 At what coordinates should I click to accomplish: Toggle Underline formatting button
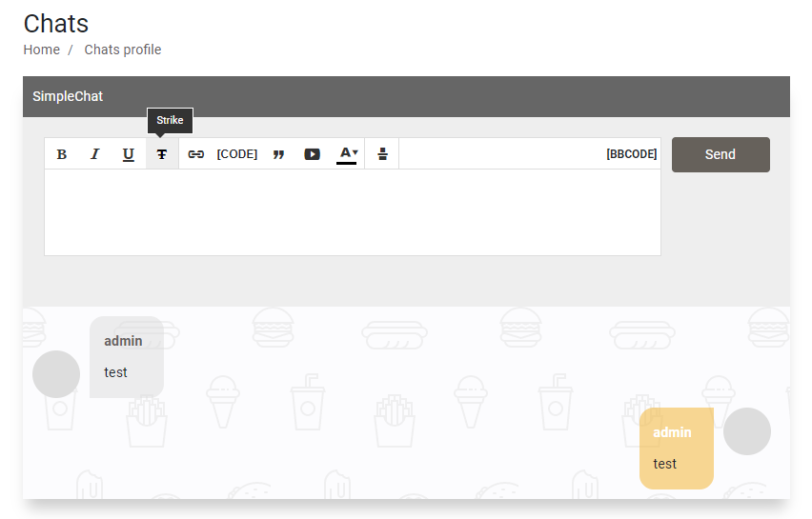point(129,154)
